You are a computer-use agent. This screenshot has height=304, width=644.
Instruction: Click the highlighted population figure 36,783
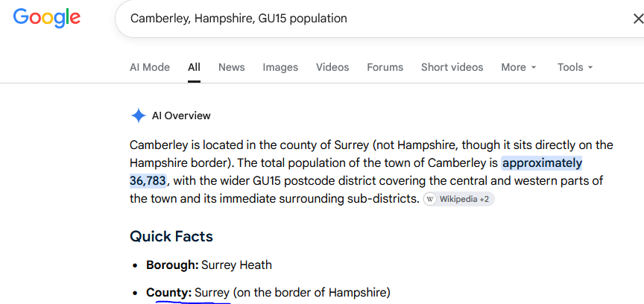(x=148, y=181)
